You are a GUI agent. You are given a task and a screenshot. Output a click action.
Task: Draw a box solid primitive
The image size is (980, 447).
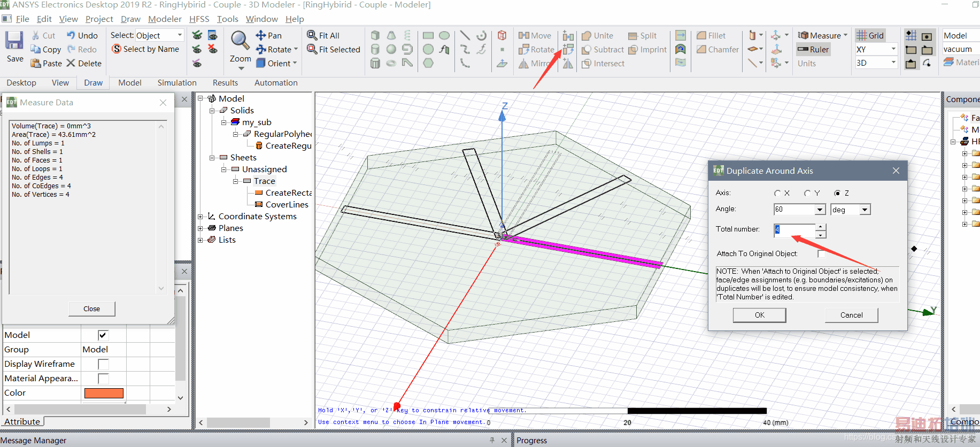[x=375, y=35]
